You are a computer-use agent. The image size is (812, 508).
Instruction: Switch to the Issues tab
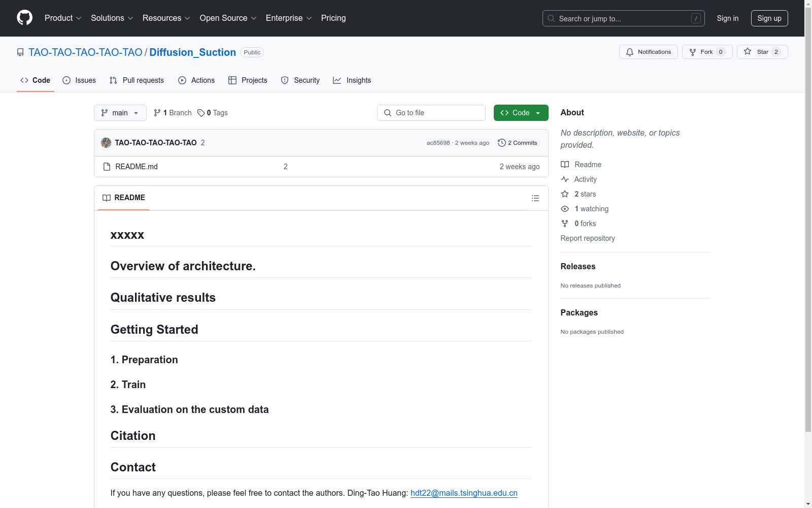[x=79, y=80]
